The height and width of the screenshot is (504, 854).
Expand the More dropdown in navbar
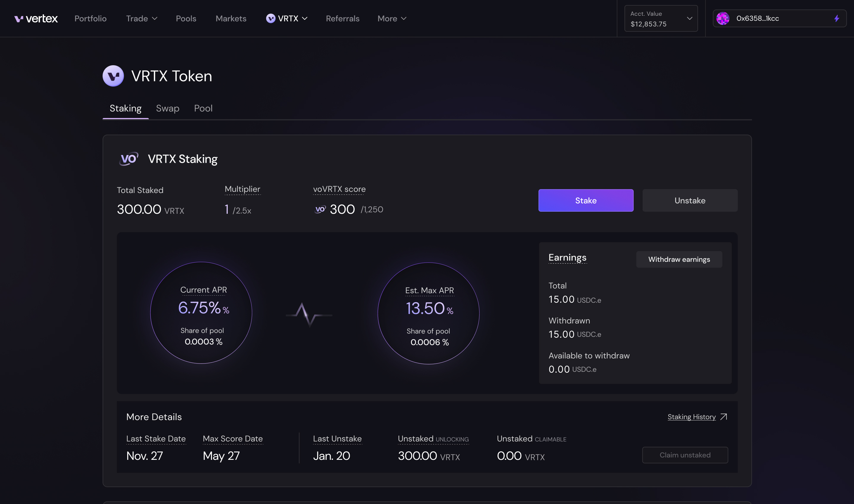coord(391,18)
